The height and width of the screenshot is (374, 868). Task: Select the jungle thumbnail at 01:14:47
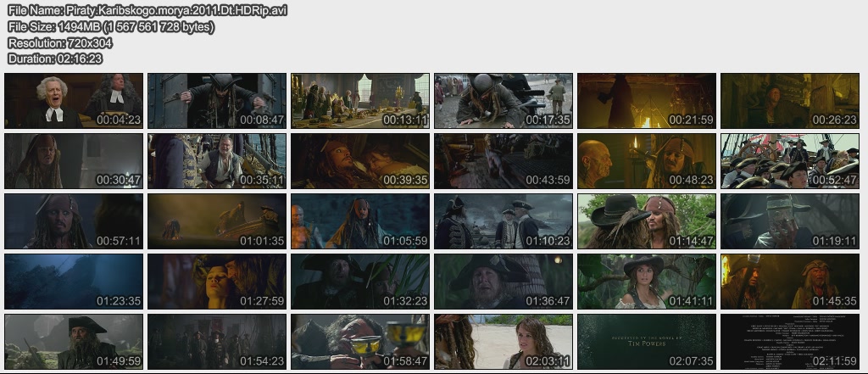[647, 221]
